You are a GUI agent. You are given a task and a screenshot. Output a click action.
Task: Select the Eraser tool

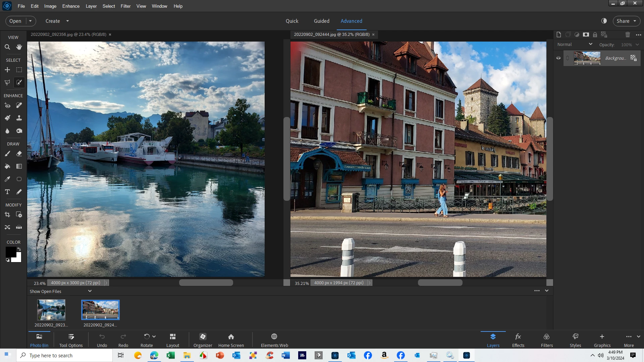pos(19,154)
